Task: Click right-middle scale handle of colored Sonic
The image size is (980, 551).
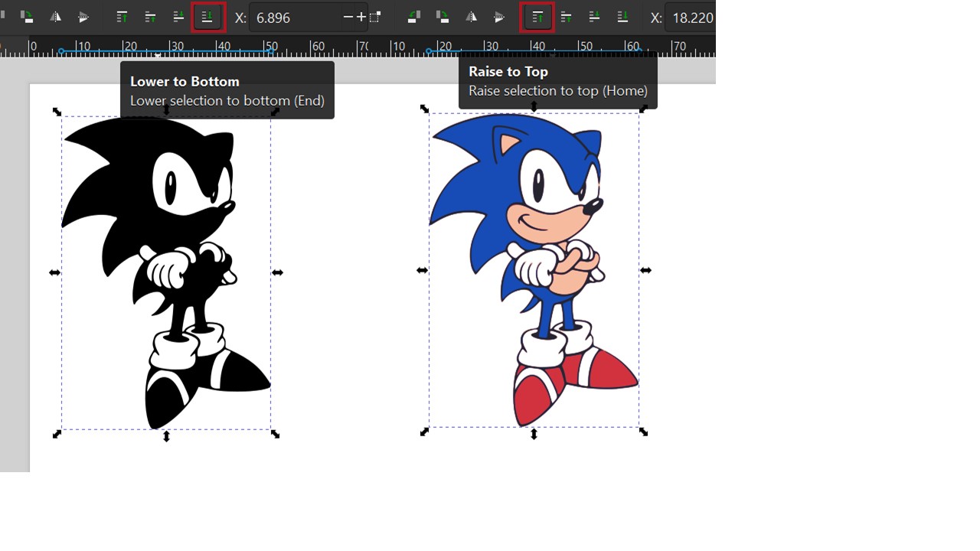Action: [646, 270]
